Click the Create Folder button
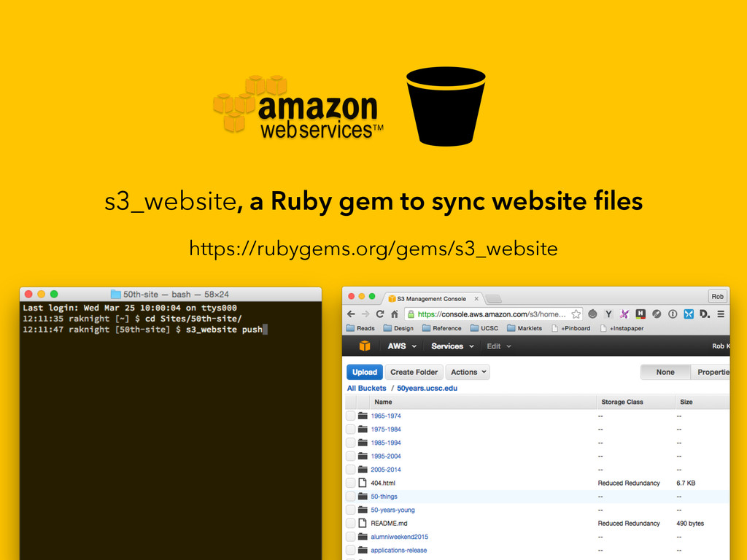747x560 pixels. pos(414,372)
